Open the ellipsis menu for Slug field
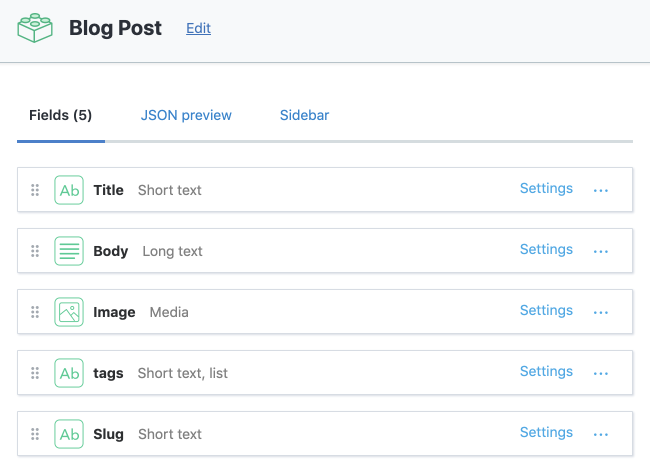The height and width of the screenshot is (474, 650). [x=601, y=435]
